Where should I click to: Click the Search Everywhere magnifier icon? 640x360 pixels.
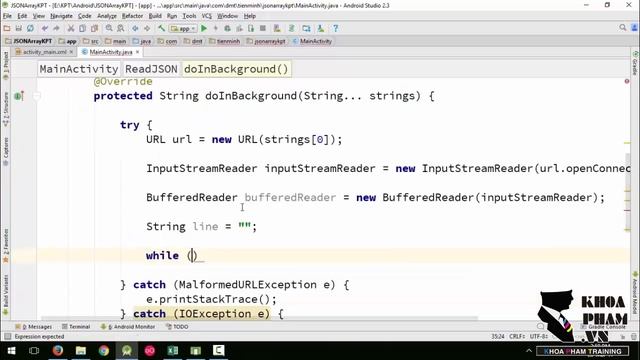622,27
